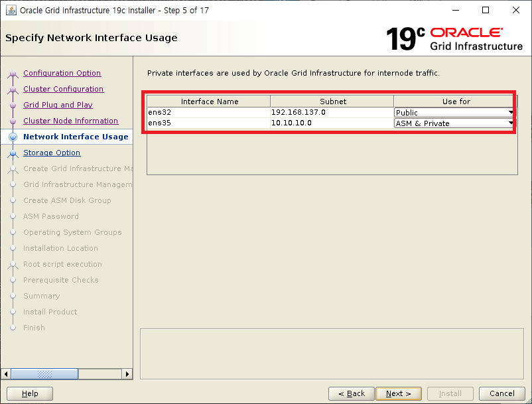Screen dimensions: 532x404
Task: Open the Grid Plug and Play step
Action: point(58,105)
